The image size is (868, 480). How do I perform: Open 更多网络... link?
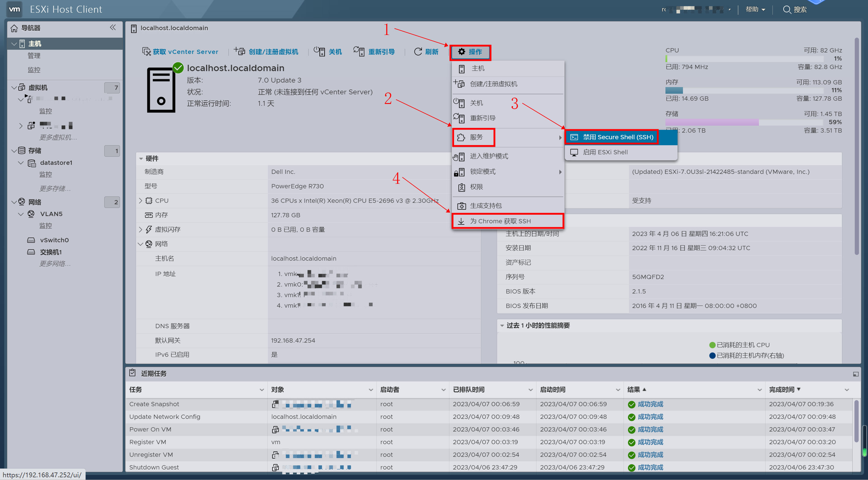[x=55, y=264]
